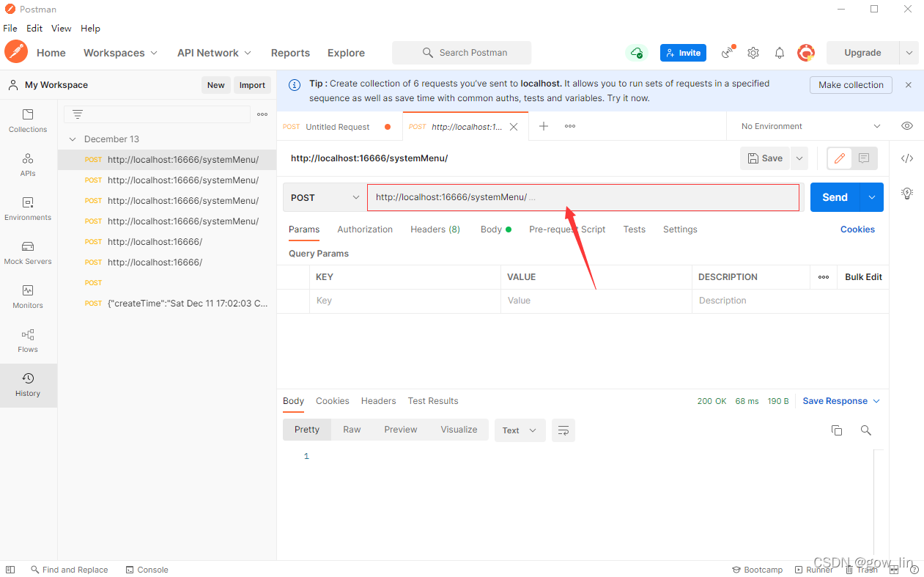The image size is (924, 577).
Task: Switch to the Headers (8) tab
Action: pos(435,229)
